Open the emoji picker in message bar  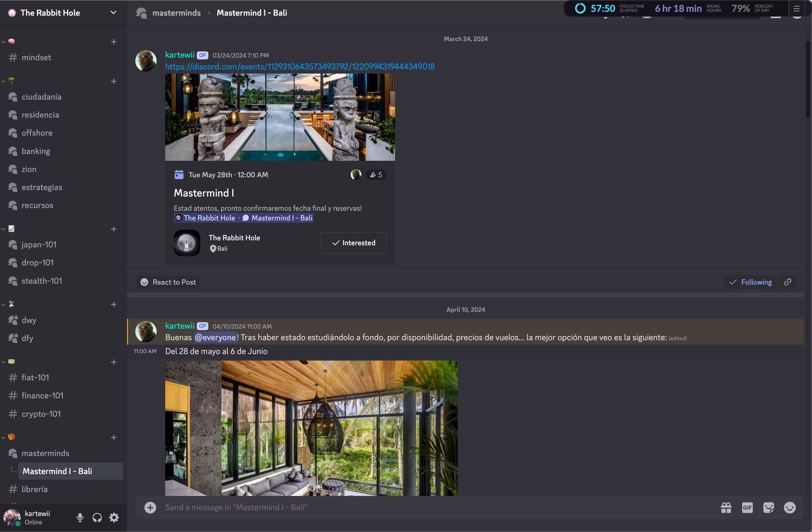(x=790, y=507)
